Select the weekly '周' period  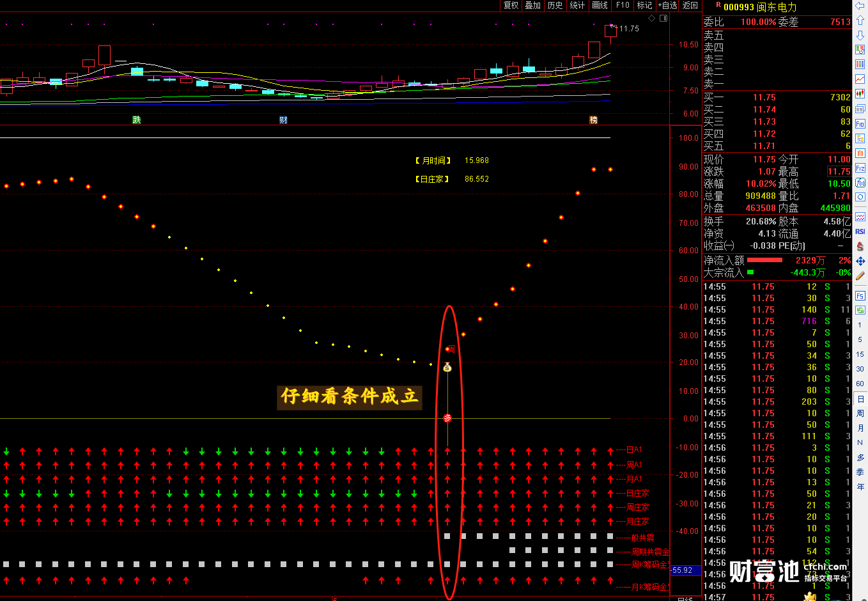860,413
